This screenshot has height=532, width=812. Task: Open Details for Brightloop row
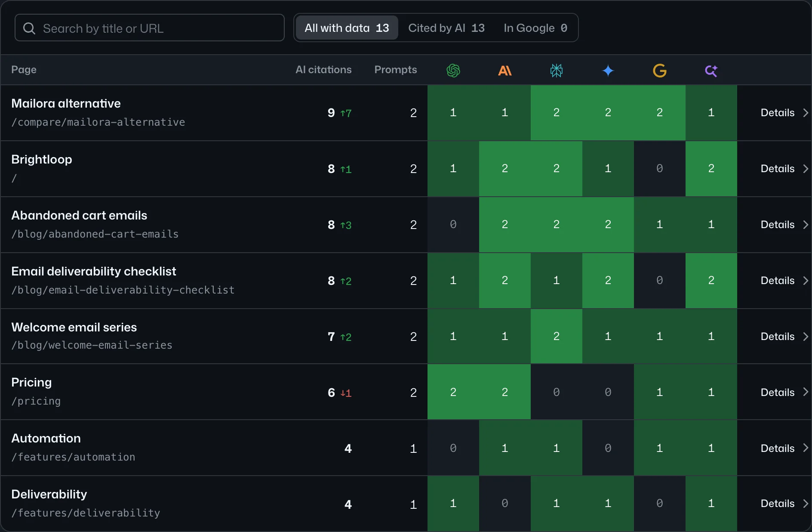[784, 169]
